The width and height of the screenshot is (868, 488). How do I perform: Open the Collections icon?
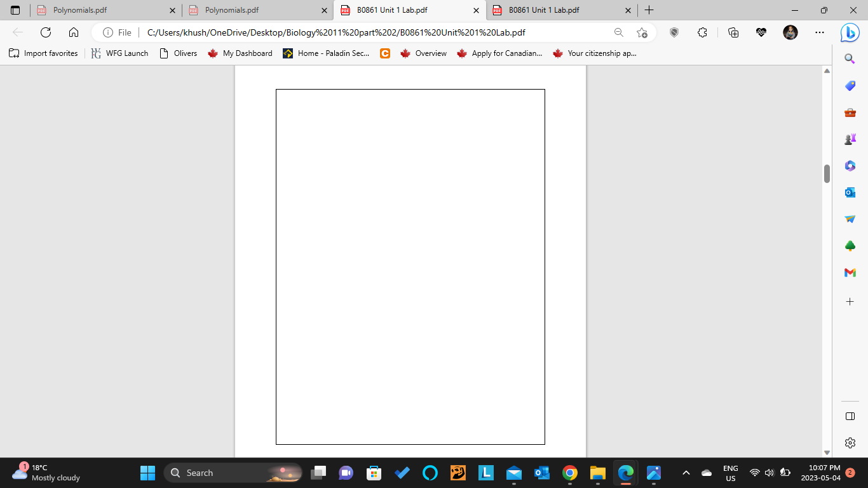tap(733, 32)
